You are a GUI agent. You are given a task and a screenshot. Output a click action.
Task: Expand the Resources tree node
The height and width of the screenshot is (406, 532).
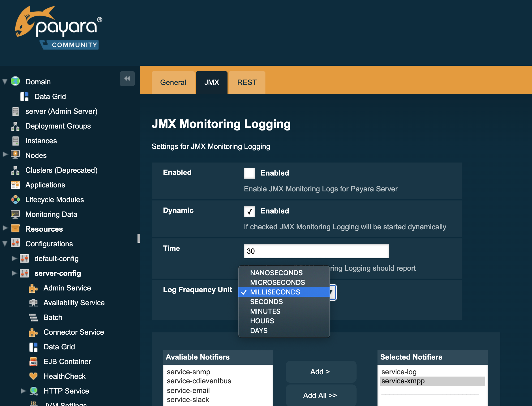[5, 228]
